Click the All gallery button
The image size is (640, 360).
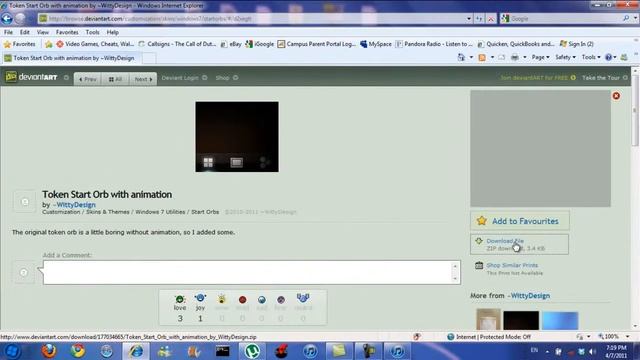[x=116, y=79]
